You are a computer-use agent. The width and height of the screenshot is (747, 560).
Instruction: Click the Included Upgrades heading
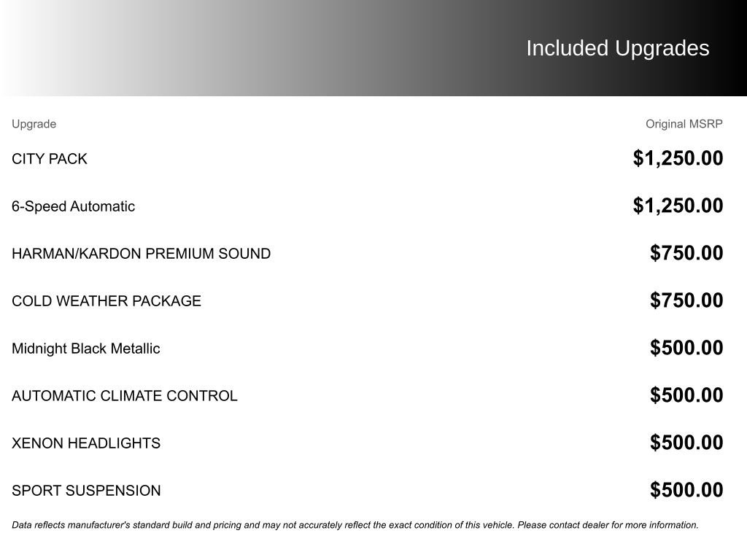(x=617, y=48)
